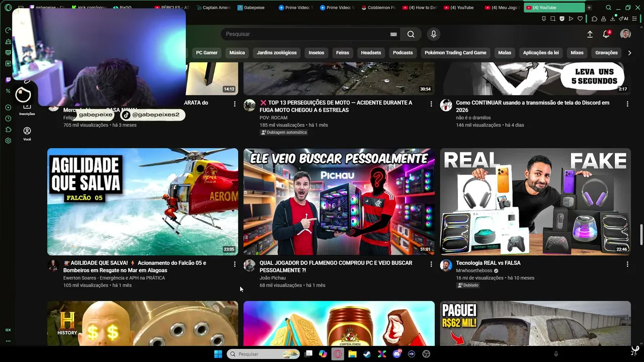644x362 pixels.
Task: Open options for the Discord screen-share video
Action: click(x=627, y=104)
